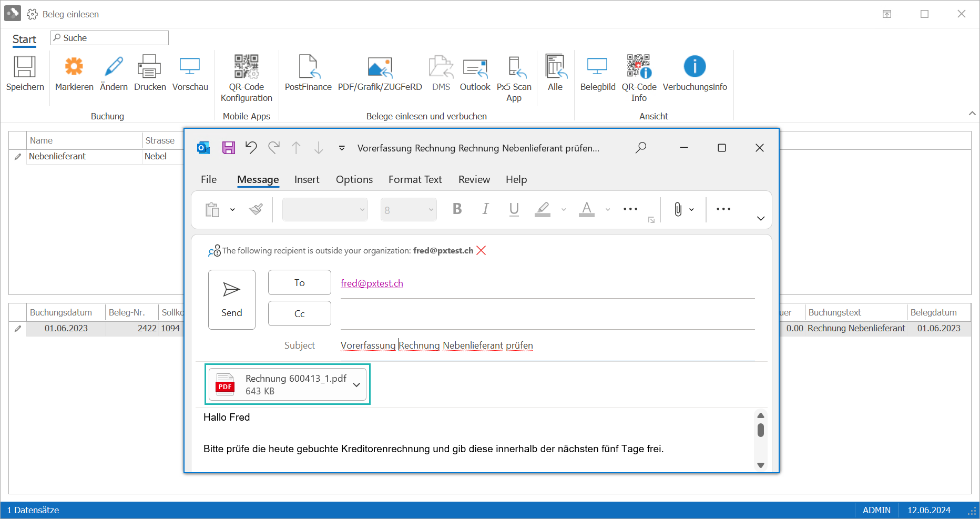Image resolution: width=980 pixels, height=519 pixels.
Task: Open Px5 Scan App
Action: [514, 78]
